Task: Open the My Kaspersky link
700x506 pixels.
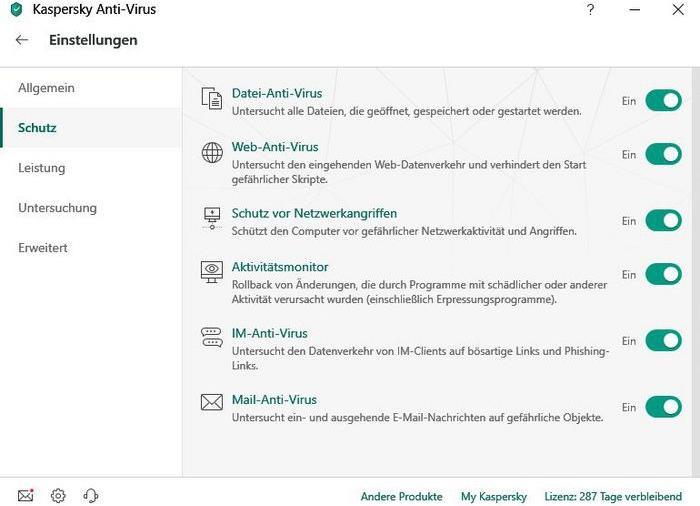Action: click(x=494, y=497)
